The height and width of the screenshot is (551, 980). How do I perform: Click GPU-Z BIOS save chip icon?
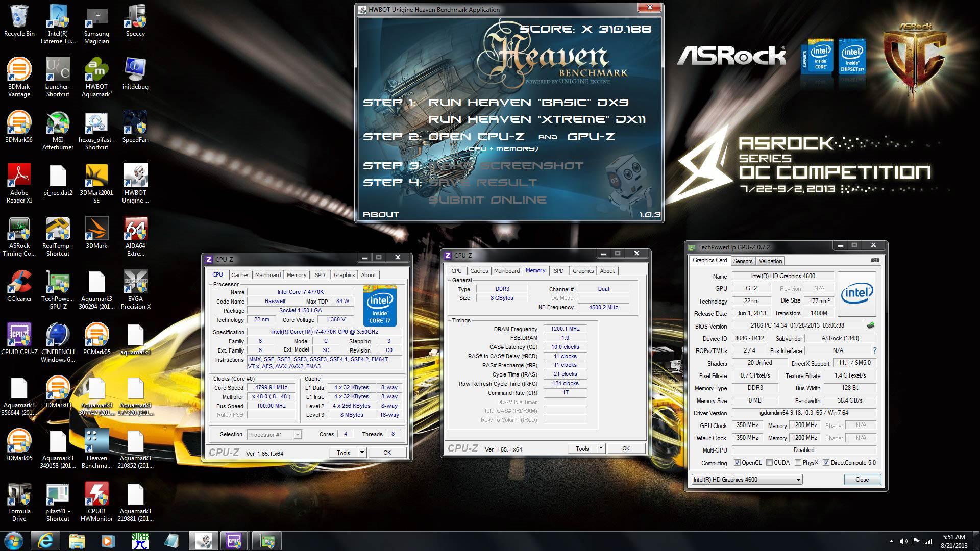click(871, 325)
